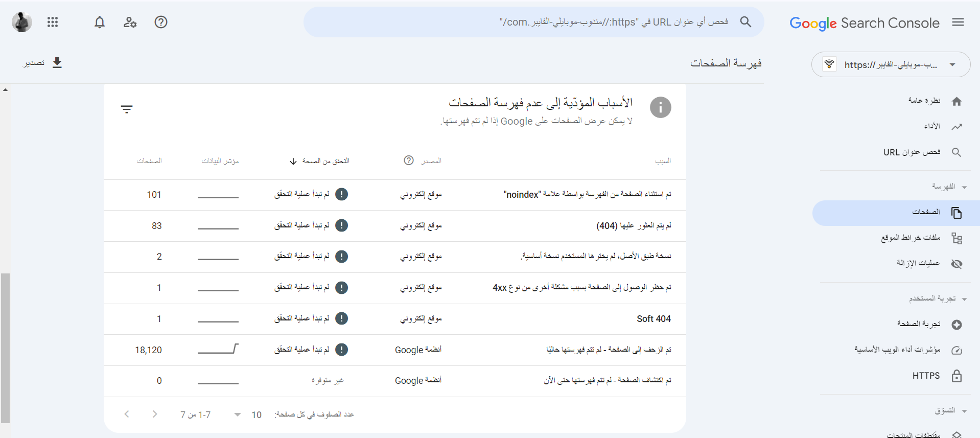
Task: Click the المصدر column help icon
Action: pos(409,160)
